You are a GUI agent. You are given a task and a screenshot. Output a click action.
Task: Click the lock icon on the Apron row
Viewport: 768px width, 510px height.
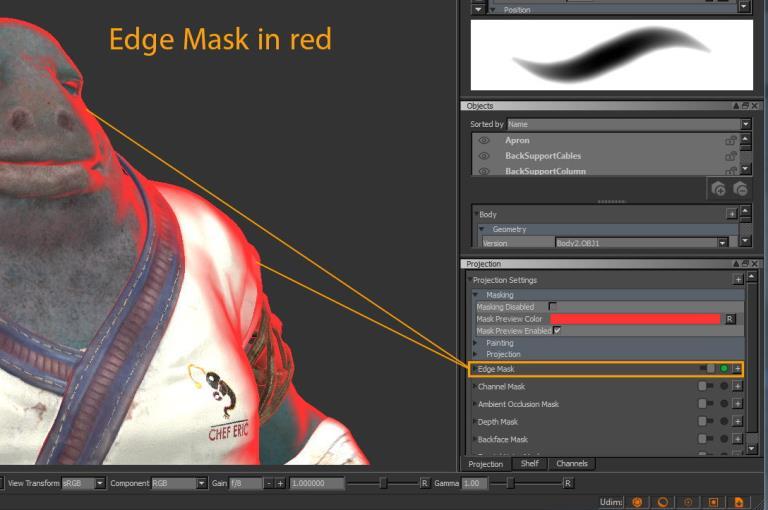tap(730, 141)
